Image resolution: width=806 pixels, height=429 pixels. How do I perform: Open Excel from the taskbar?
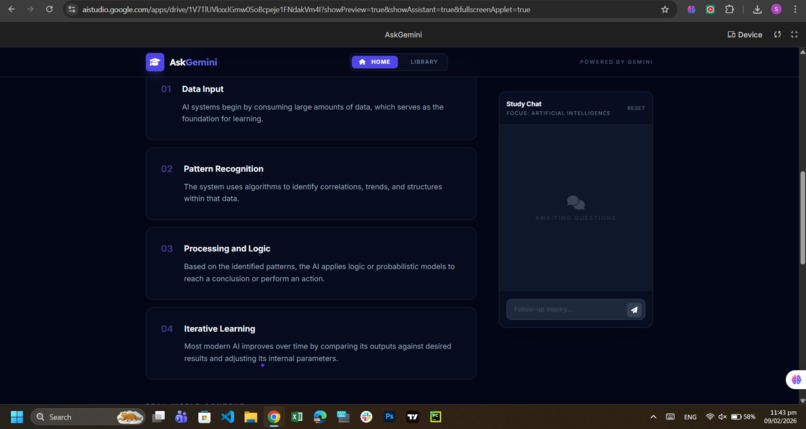tap(297, 417)
